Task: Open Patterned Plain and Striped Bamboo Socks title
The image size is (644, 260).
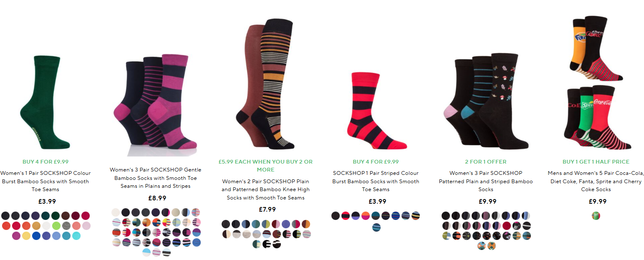Action: point(486,181)
